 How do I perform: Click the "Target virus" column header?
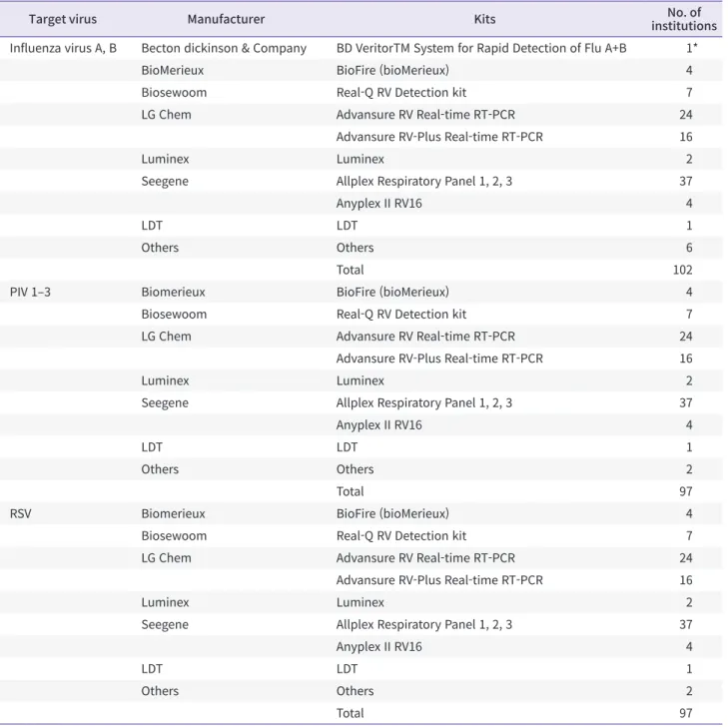(x=63, y=19)
